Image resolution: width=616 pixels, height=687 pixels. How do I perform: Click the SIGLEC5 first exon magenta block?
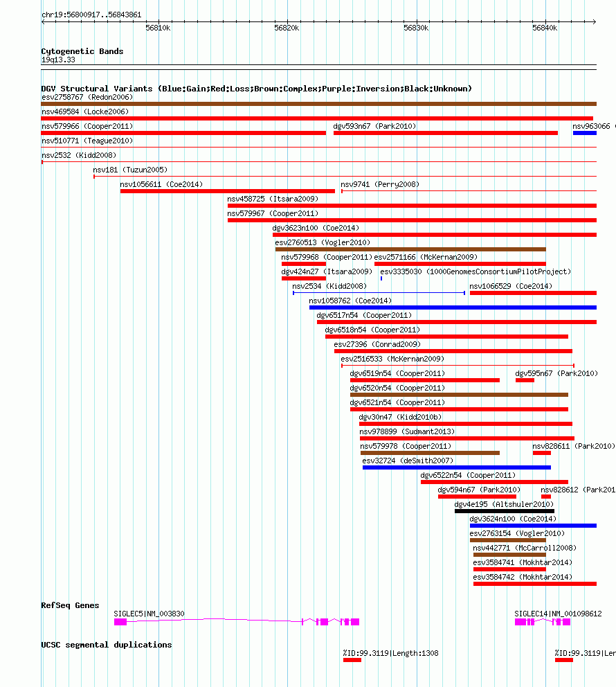(120, 622)
